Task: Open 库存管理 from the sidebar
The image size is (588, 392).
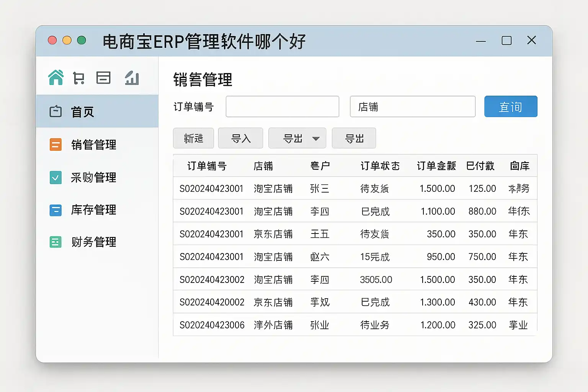Action: [x=93, y=210]
